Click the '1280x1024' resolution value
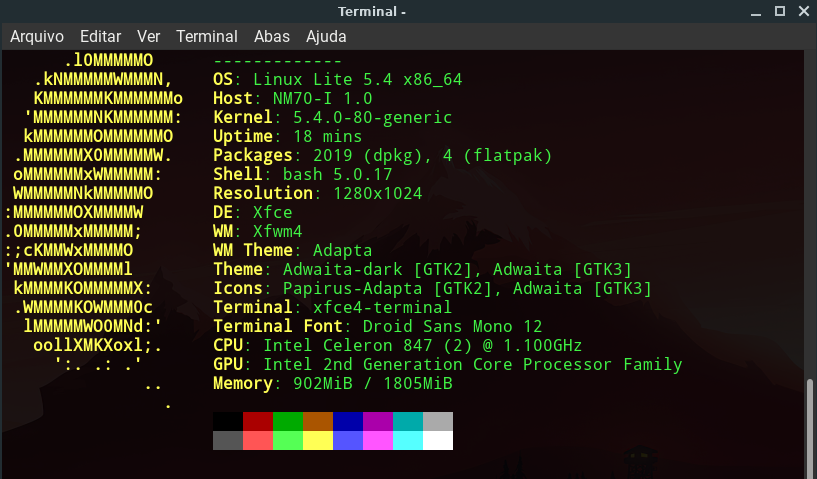This screenshot has height=479, width=817. pos(378,193)
